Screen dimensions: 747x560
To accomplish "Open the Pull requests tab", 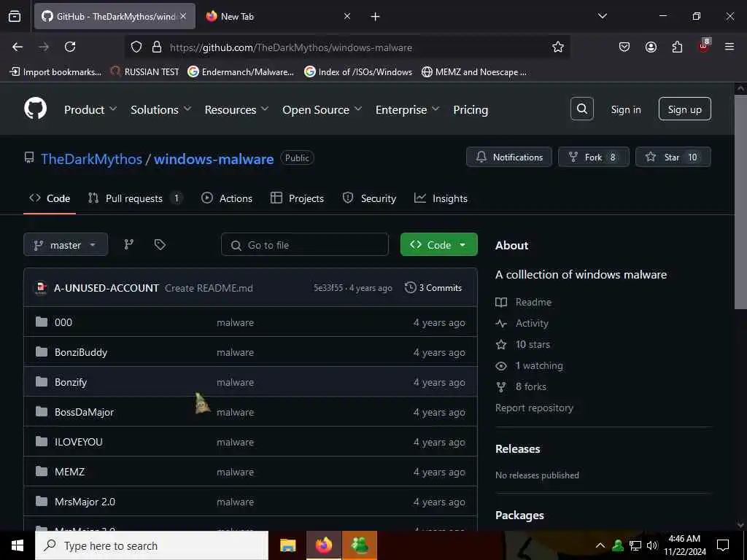I will tap(134, 198).
